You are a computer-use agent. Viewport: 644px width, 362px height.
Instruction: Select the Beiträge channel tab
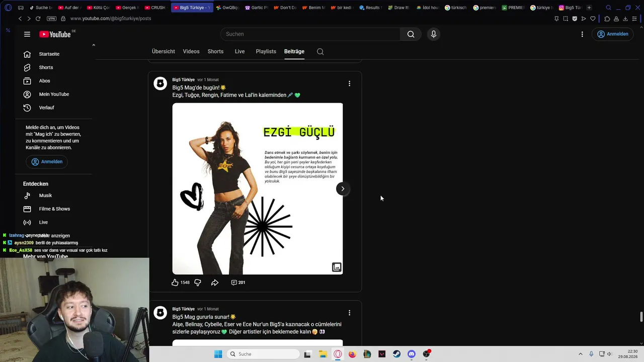(x=294, y=51)
